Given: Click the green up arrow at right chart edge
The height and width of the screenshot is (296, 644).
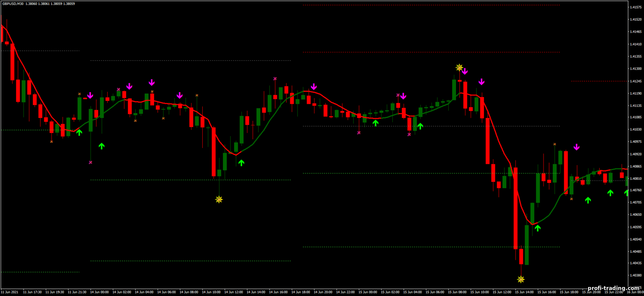Looking at the screenshot, I should (x=626, y=193).
